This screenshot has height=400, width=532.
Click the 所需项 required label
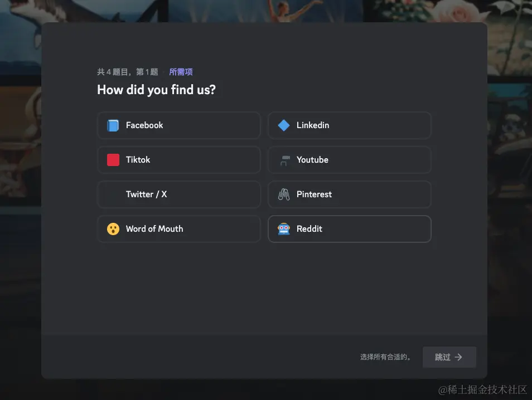[x=181, y=72]
